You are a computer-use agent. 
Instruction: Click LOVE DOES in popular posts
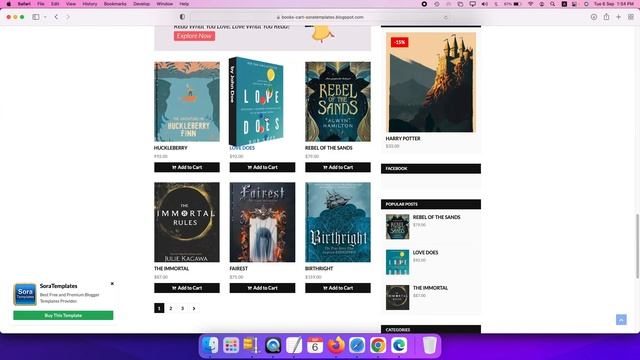click(425, 253)
